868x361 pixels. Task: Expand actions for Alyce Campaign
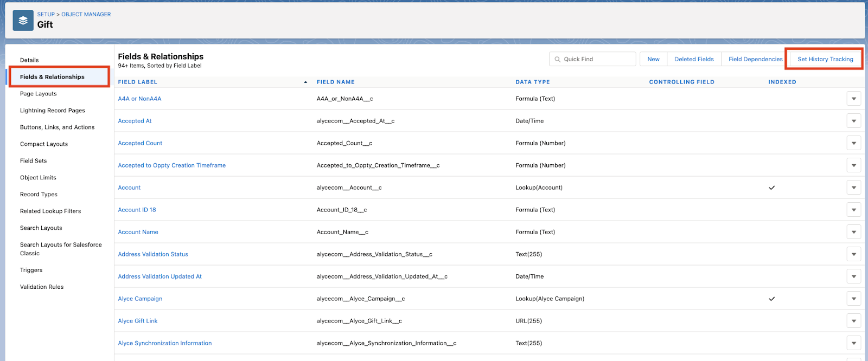click(x=853, y=299)
